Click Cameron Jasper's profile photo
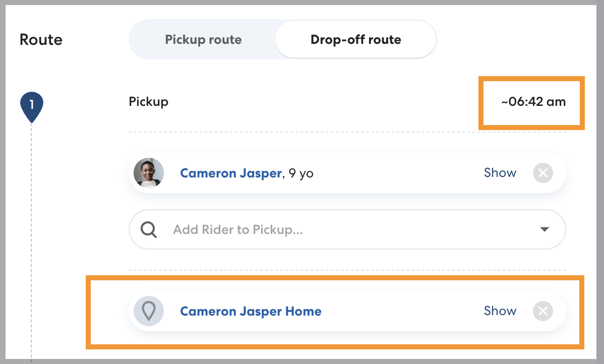This screenshot has width=604, height=364. coord(149,173)
